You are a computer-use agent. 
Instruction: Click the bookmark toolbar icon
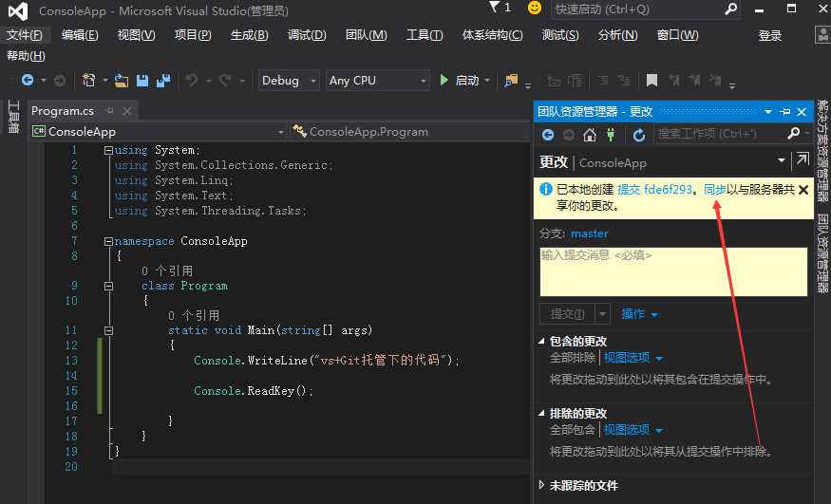coord(652,81)
